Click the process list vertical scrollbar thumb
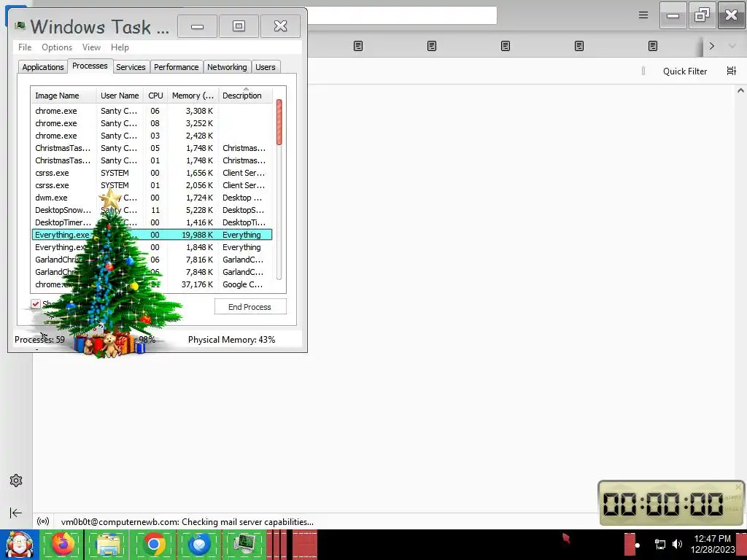 point(279,122)
